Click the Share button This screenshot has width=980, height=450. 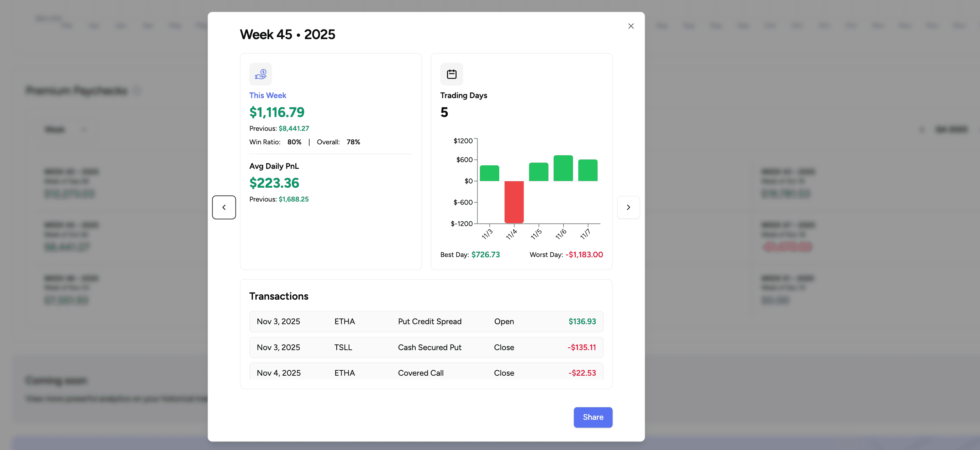593,417
